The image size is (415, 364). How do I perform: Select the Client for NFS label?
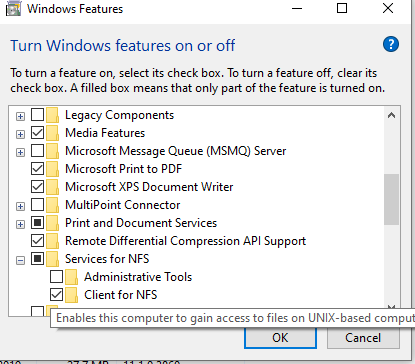click(120, 295)
